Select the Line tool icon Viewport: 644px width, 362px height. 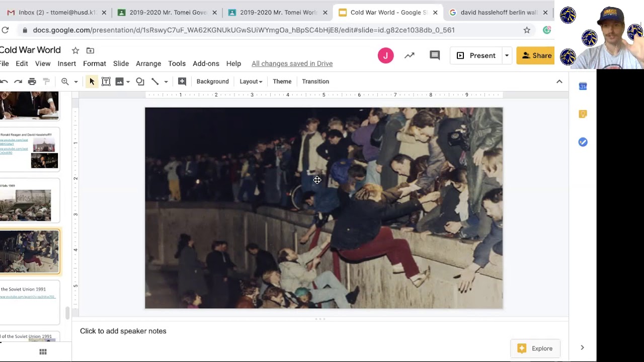[155, 81]
